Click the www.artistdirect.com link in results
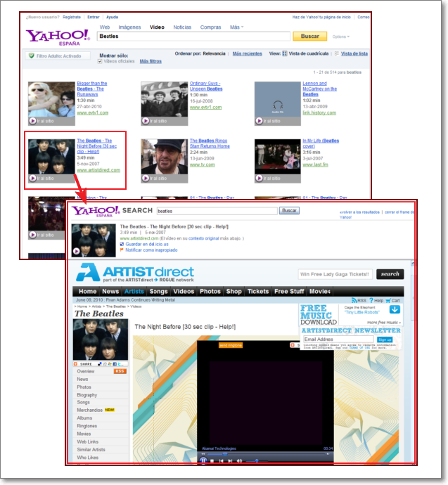The image size is (448, 485). 98,170
